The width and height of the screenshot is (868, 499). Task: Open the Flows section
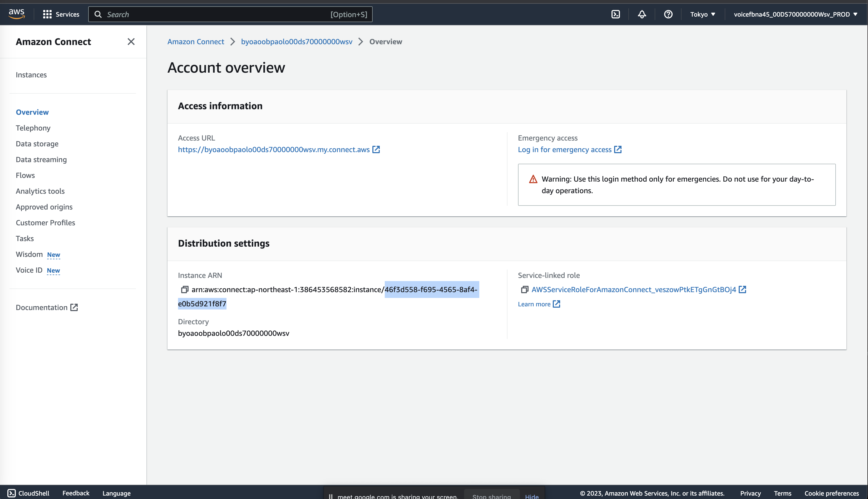point(25,175)
